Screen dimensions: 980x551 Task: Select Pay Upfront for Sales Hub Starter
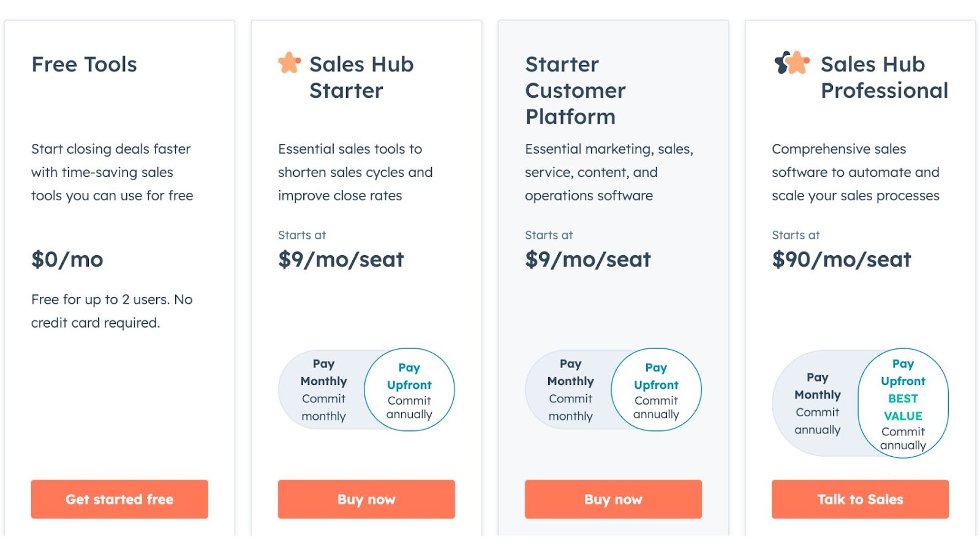point(409,389)
